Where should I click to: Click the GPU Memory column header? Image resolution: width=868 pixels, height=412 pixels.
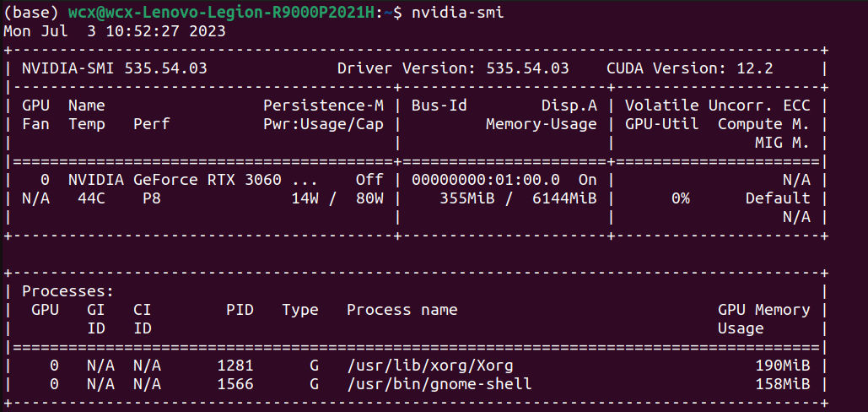pyautogui.click(x=764, y=310)
